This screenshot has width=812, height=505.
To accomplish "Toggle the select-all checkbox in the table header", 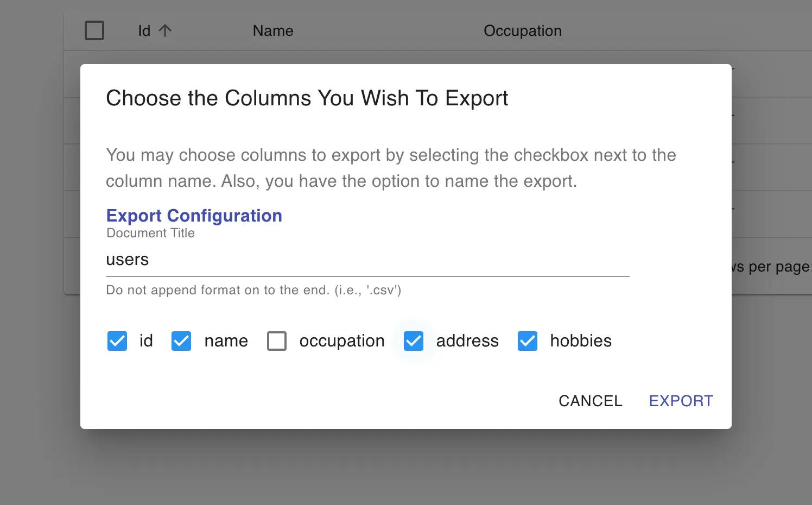I will point(94,30).
